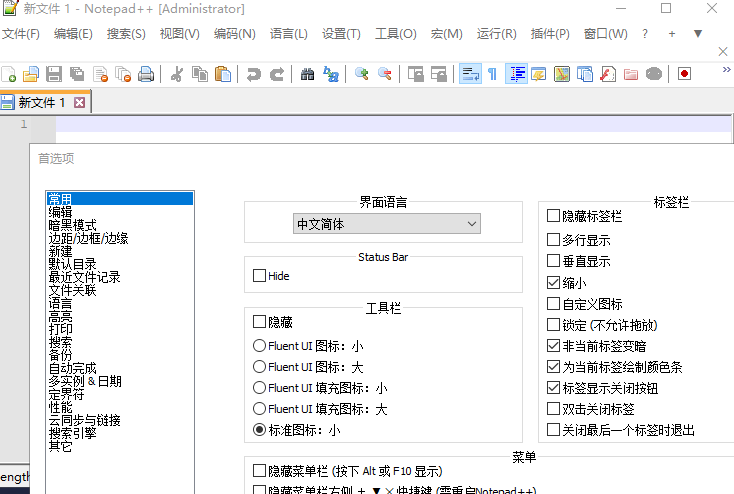Viewport: 734px width, 494px height.
Task: Click the Paste clipboard icon
Action: (x=223, y=74)
